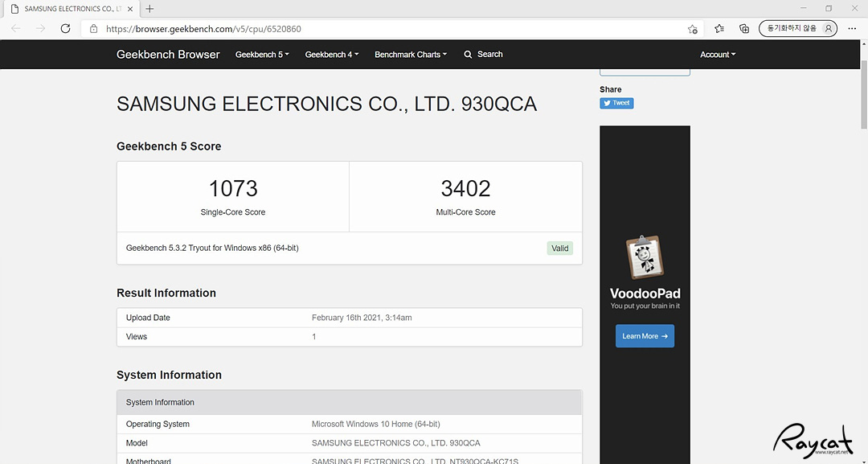Screen dimensions: 868x464
Task: Click the address bar URL field
Action: (x=392, y=29)
